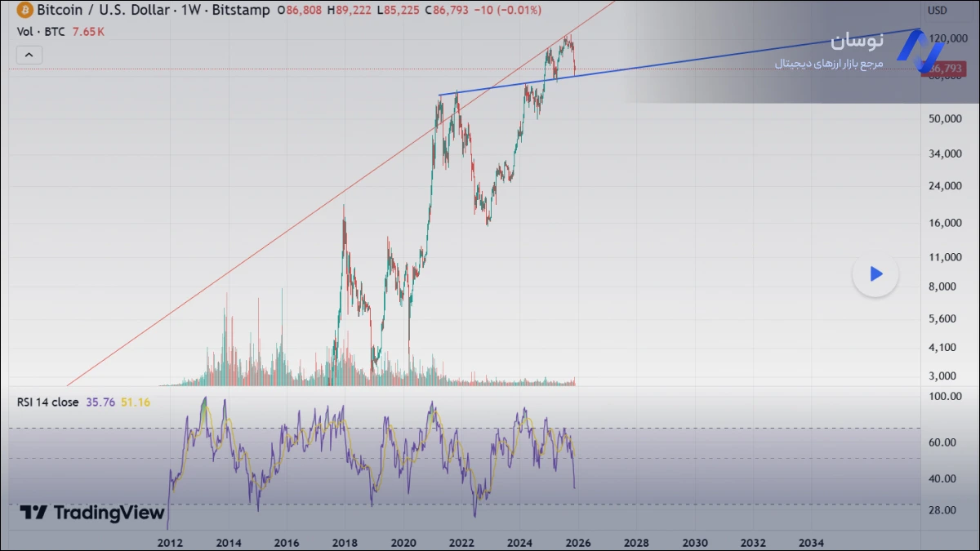Click 2026 on the time axis
The image size is (980, 551).
[578, 542]
